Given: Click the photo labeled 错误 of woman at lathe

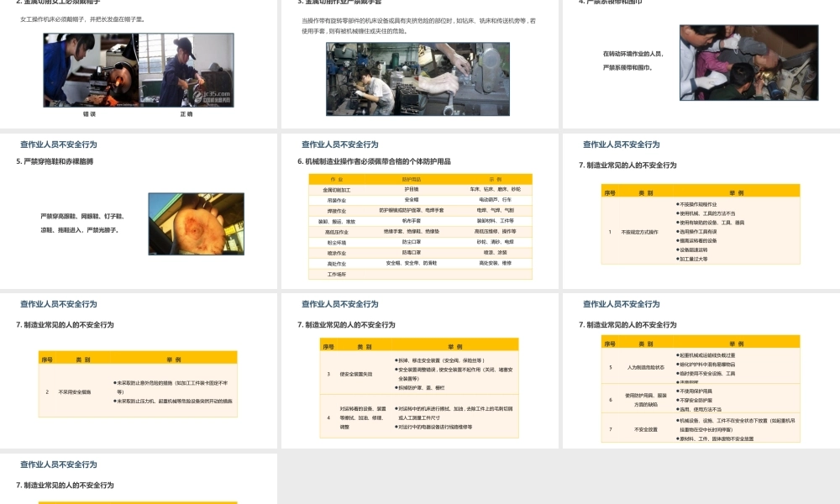Looking at the screenshot, I should 91,71.
